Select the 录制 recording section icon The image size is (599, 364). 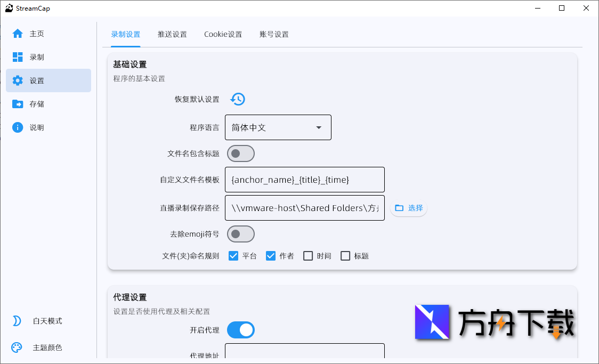coord(18,56)
